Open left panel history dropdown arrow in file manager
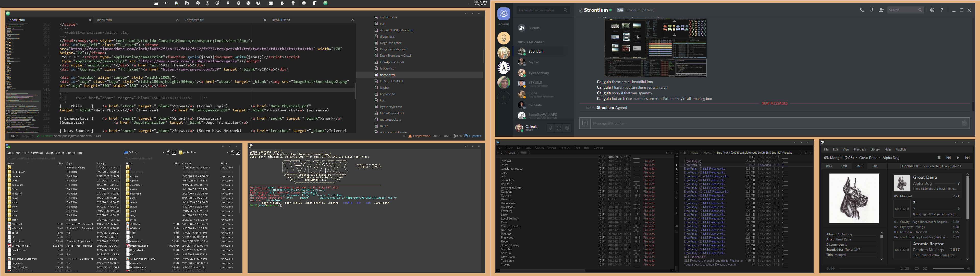980x276 pixels. click(672, 153)
